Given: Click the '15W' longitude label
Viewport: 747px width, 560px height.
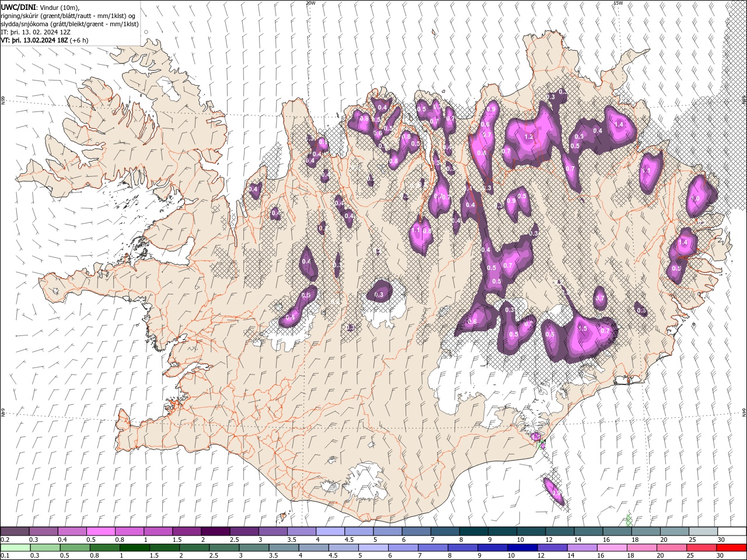Looking at the screenshot, I should click(618, 3).
